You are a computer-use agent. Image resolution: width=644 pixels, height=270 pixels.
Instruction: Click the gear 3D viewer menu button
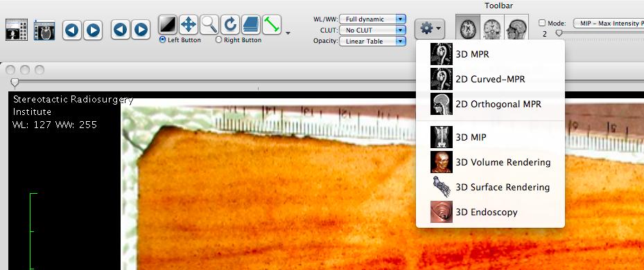point(430,28)
